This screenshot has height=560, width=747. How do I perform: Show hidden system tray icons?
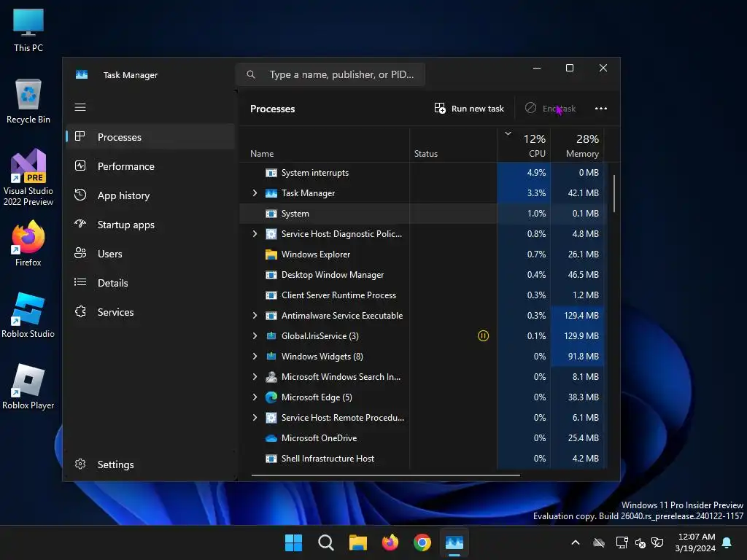(x=576, y=542)
